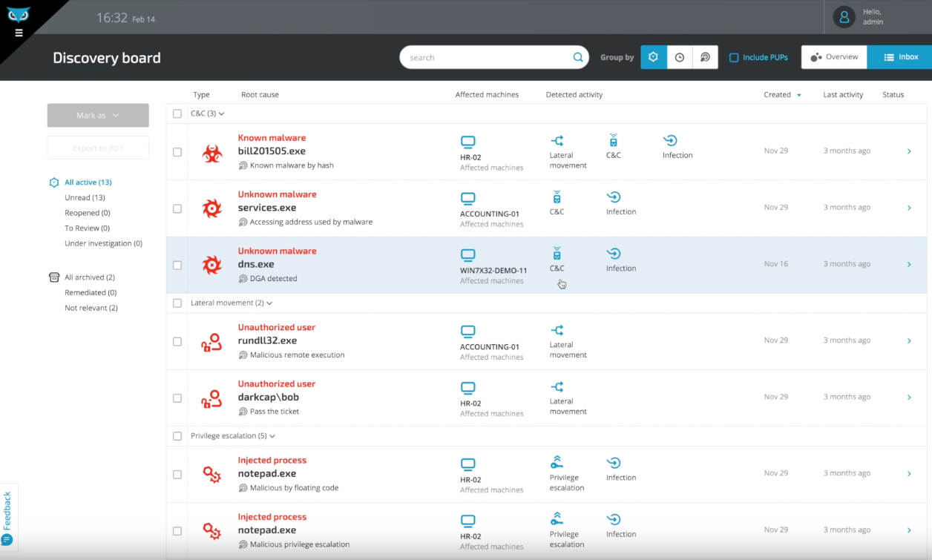Click the biohazard icon for bill201505.exe
The width and height of the screenshot is (932, 560).
pyautogui.click(x=212, y=153)
